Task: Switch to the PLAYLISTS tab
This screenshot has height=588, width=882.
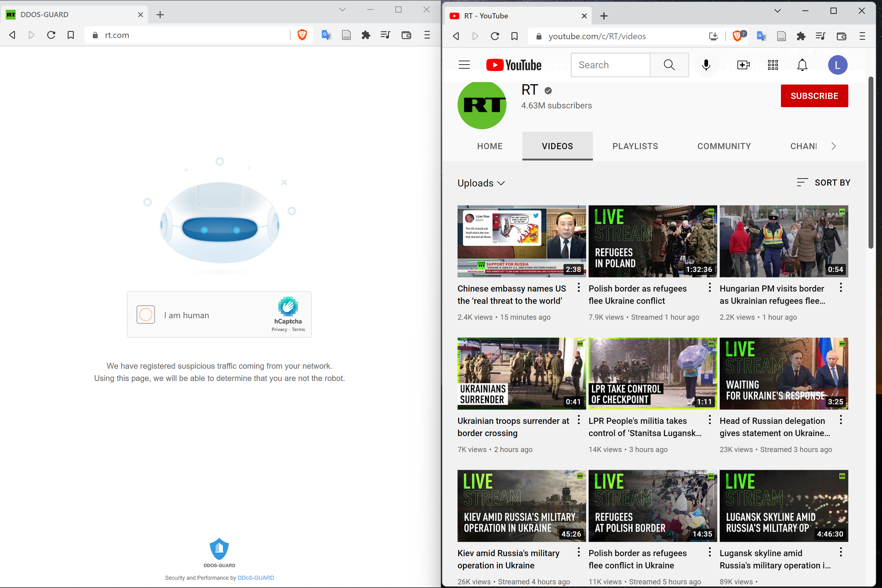Action: pos(635,146)
